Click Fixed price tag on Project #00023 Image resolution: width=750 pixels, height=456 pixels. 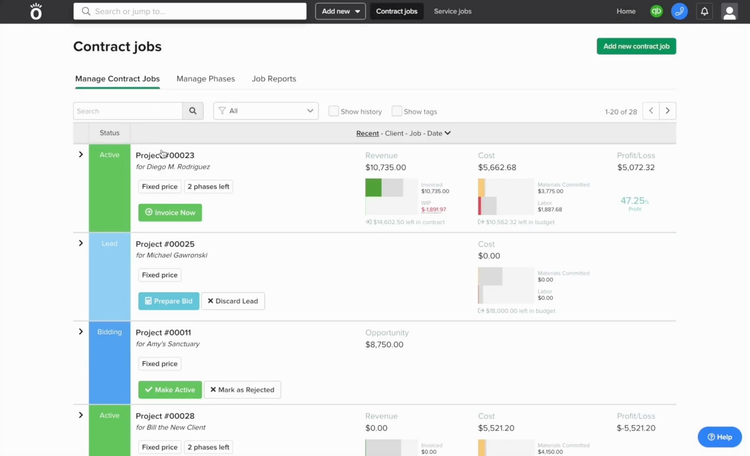pos(160,187)
